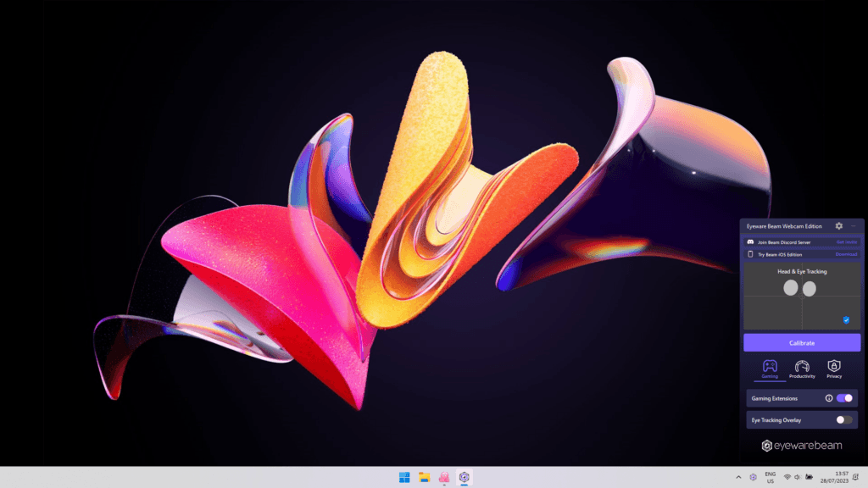
Task: Turn off the Gaming Extensions toggle
Action: pyautogui.click(x=844, y=398)
